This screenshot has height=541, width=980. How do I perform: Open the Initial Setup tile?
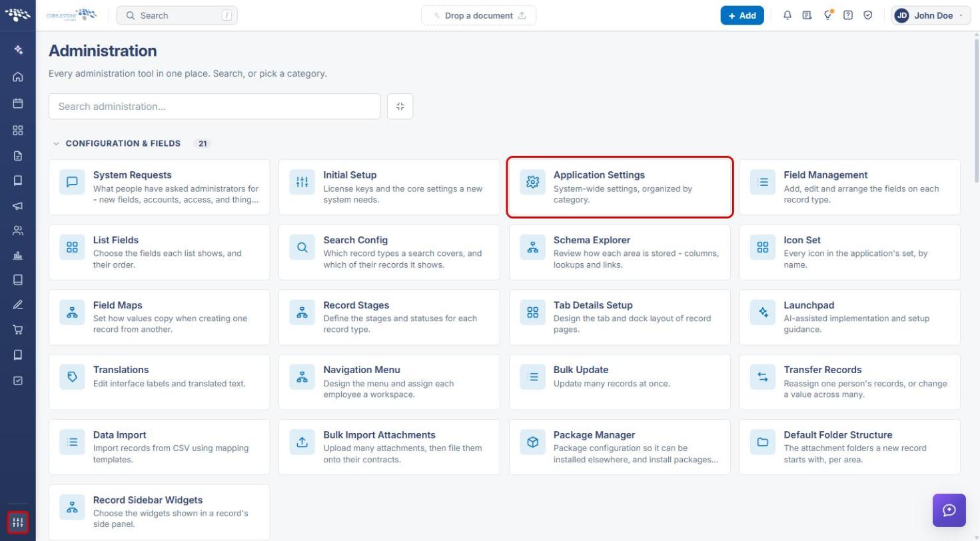pyautogui.click(x=389, y=187)
